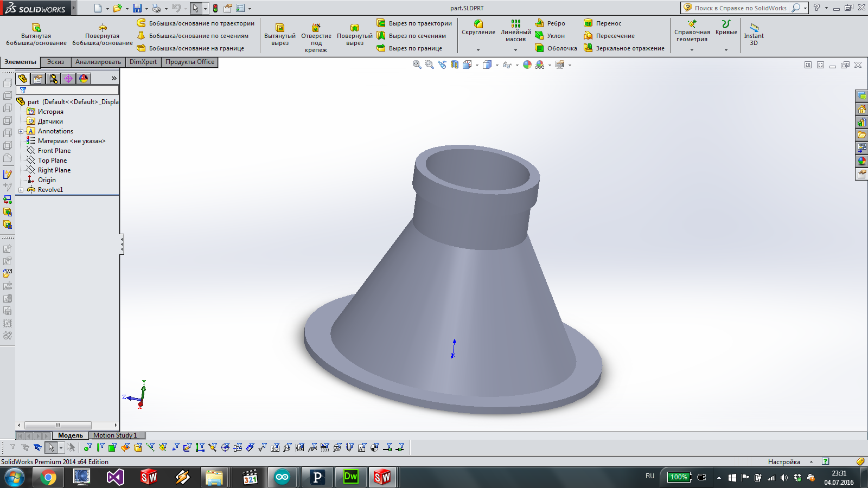Open the Hide/Show Items dropdown arrow
The height and width of the screenshot is (488, 868).
point(517,65)
